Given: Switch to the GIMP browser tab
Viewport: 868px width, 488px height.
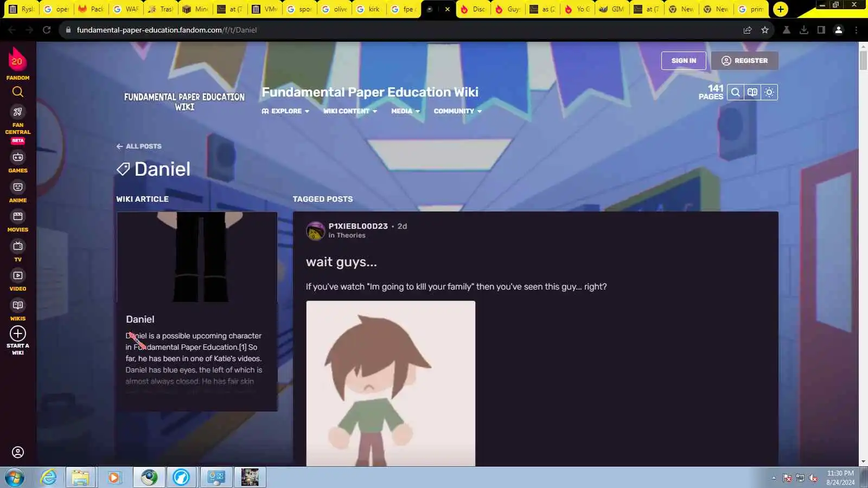Looking at the screenshot, I should pyautogui.click(x=612, y=9).
